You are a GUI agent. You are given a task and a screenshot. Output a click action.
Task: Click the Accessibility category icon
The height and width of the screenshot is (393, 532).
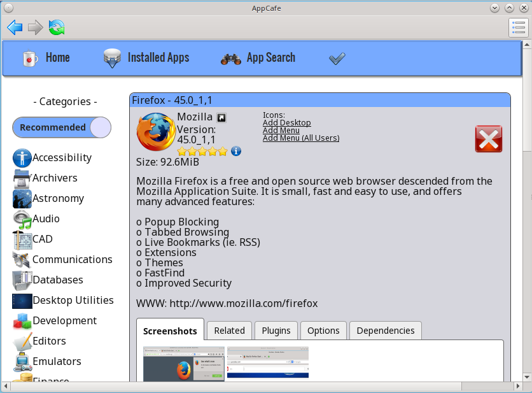tap(22, 158)
